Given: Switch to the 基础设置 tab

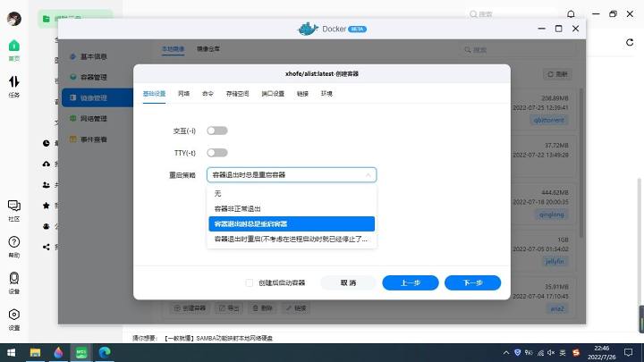Looking at the screenshot, I should [x=154, y=94].
